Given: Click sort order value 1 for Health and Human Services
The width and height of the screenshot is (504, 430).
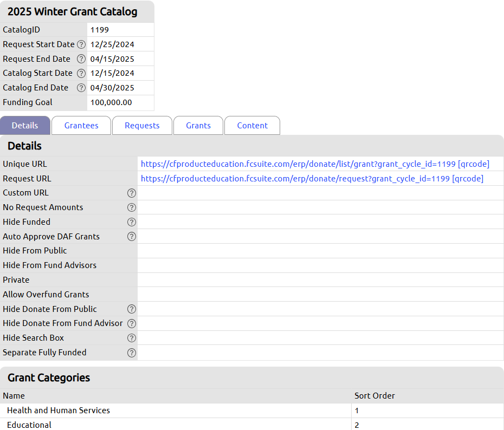Looking at the screenshot, I should 357,411.
